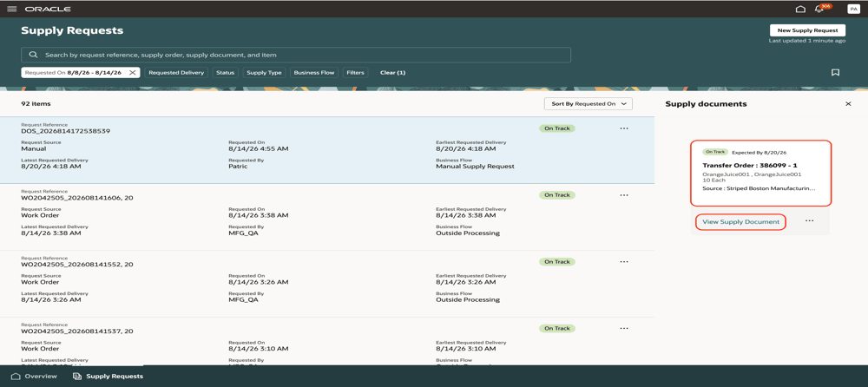Open the notifications bell
This screenshot has height=387, width=868.
click(x=819, y=9)
